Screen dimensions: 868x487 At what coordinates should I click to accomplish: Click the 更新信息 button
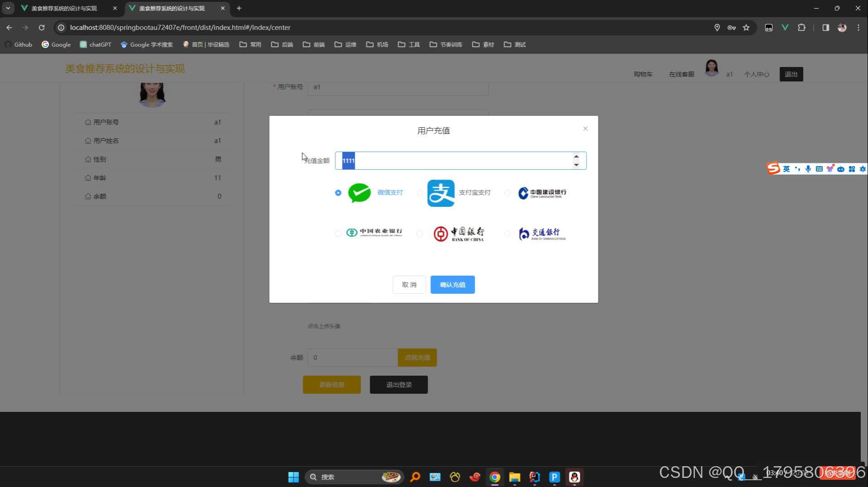click(332, 385)
